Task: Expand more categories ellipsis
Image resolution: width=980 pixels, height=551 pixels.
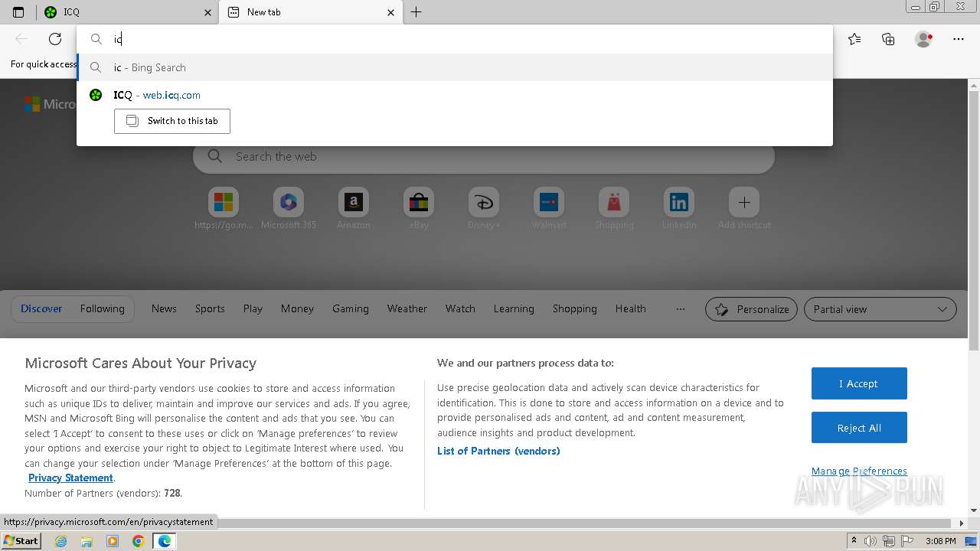Action: click(x=680, y=308)
